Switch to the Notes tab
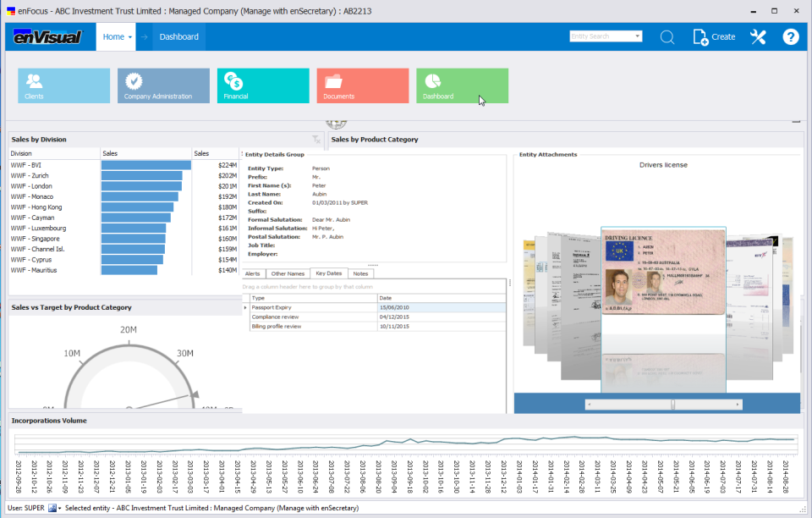 pyautogui.click(x=360, y=273)
